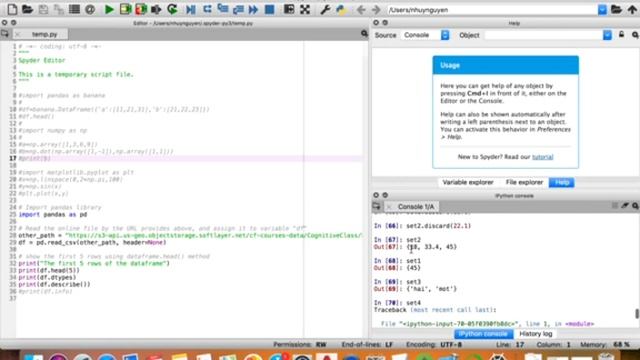Switch to History log tab
The height and width of the screenshot is (360, 640).
point(536,334)
